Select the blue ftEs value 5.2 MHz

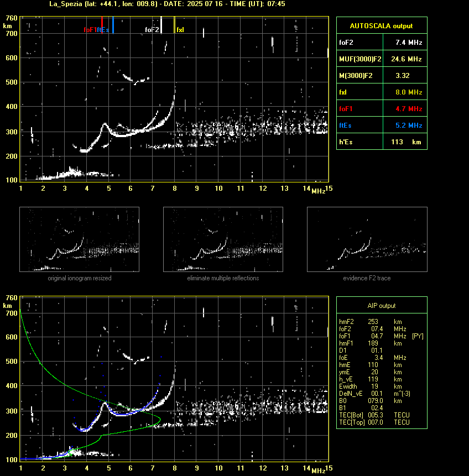[409, 125]
